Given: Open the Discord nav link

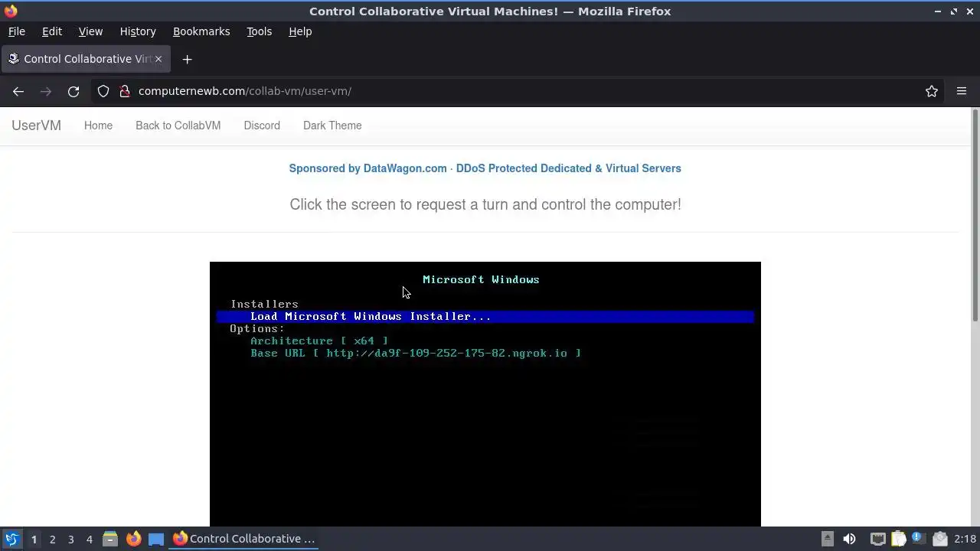Looking at the screenshot, I should point(262,126).
